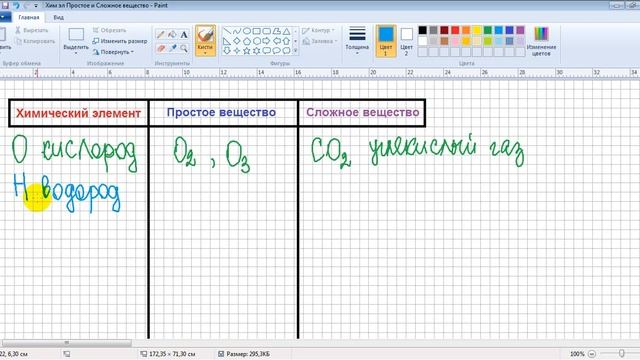Choose the Six-point star shape
Screen dimensions: 640x360
coord(257,51)
